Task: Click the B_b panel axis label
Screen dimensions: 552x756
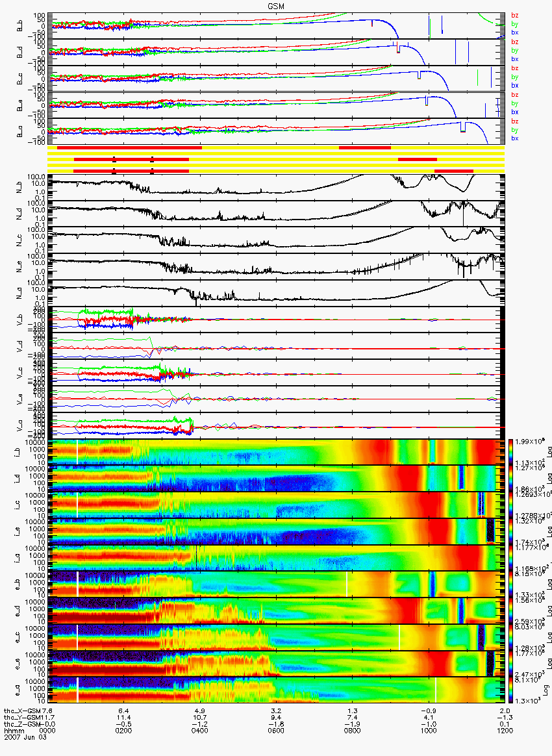Action: (20, 25)
